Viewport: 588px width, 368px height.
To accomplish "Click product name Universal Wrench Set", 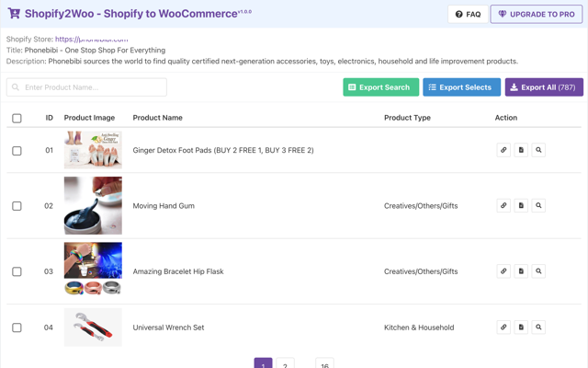I will coord(168,328).
